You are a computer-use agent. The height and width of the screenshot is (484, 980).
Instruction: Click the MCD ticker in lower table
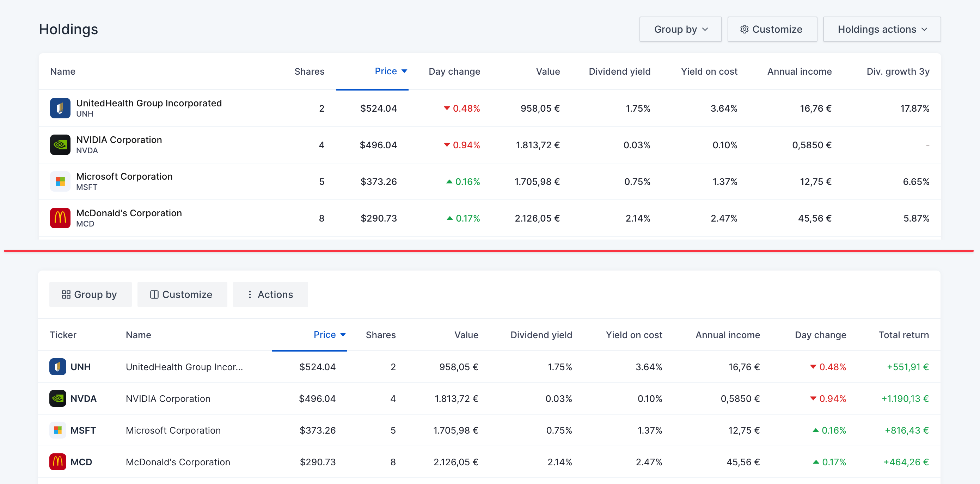point(81,462)
